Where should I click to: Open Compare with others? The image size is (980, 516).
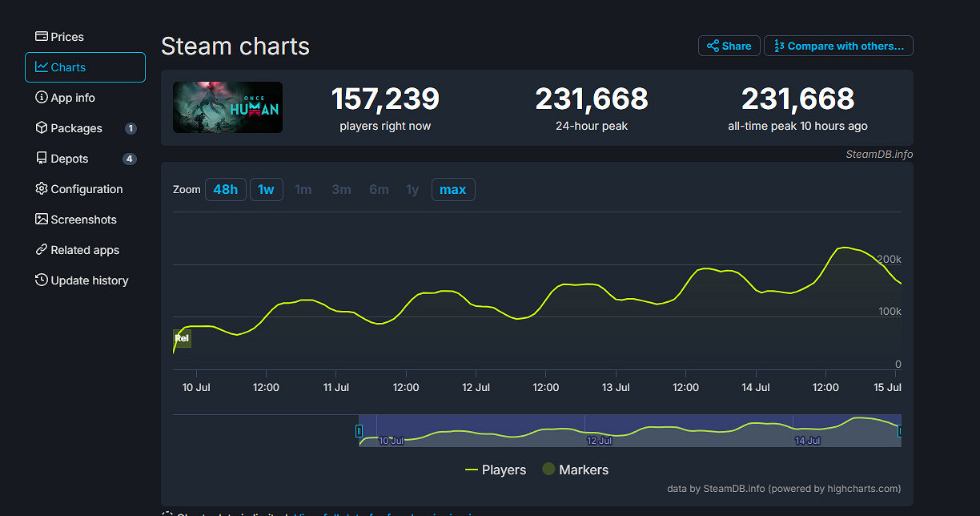(838, 46)
